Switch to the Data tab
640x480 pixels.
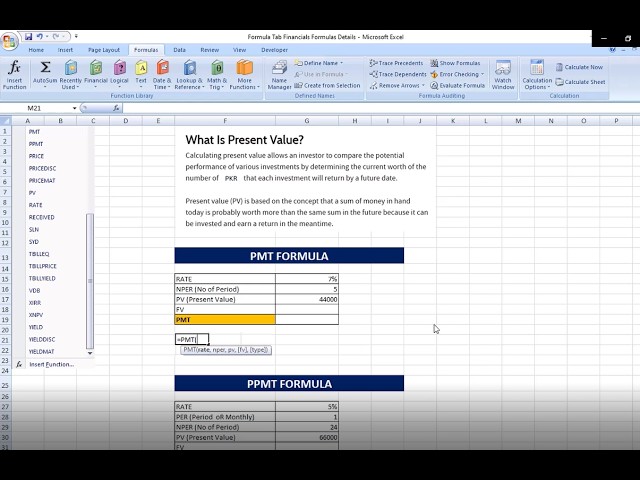click(180, 50)
